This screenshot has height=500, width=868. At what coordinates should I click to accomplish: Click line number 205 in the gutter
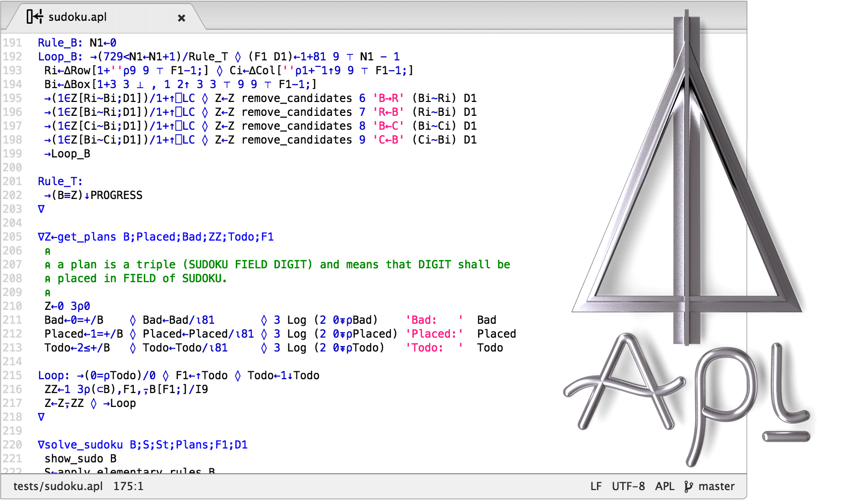pyautogui.click(x=12, y=237)
